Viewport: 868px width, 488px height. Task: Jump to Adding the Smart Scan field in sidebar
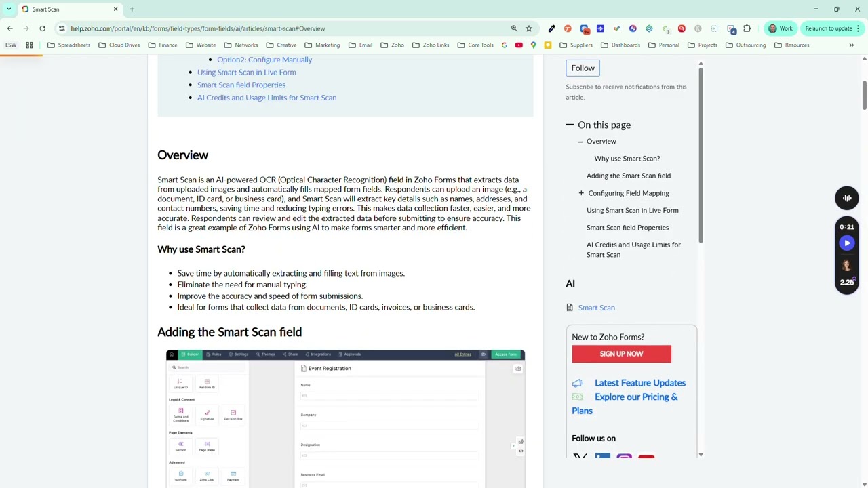629,176
